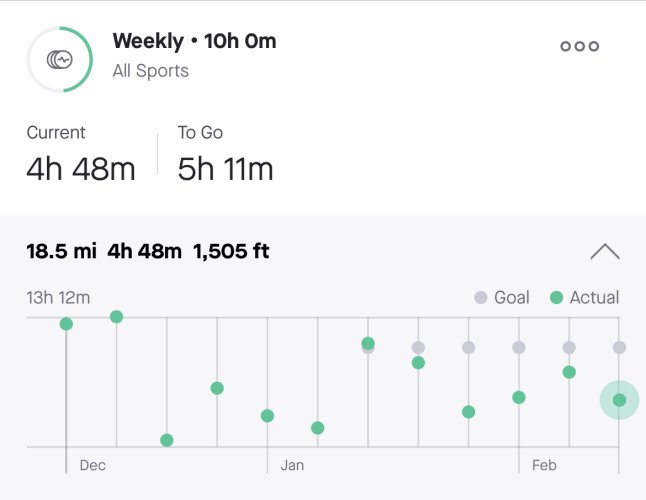Select the last gray goal dot above the current week

pyautogui.click(x=619, y=348)
